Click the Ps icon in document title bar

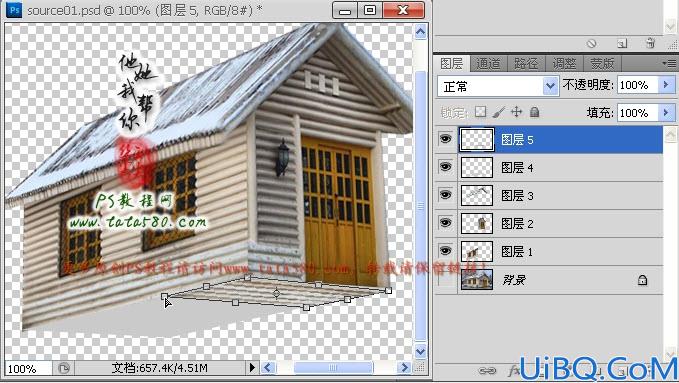(x=14, y=10)
